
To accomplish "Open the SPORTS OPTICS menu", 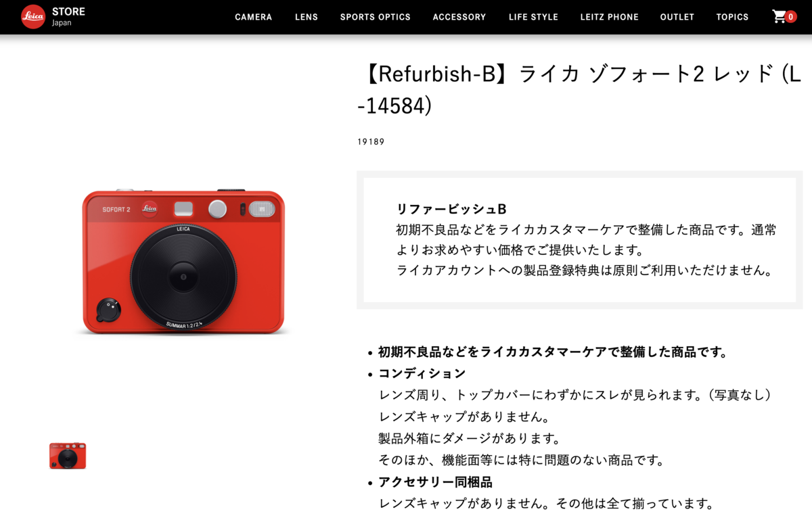I will click(376, 17).
